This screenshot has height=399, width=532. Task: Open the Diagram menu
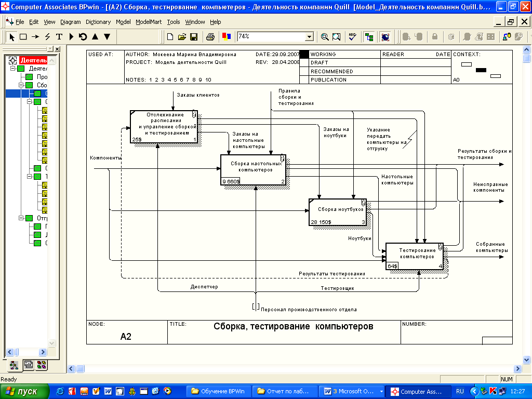71,22
